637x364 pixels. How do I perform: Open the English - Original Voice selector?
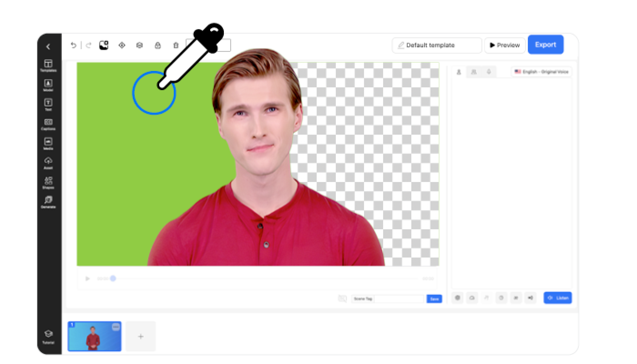(541, 72)
